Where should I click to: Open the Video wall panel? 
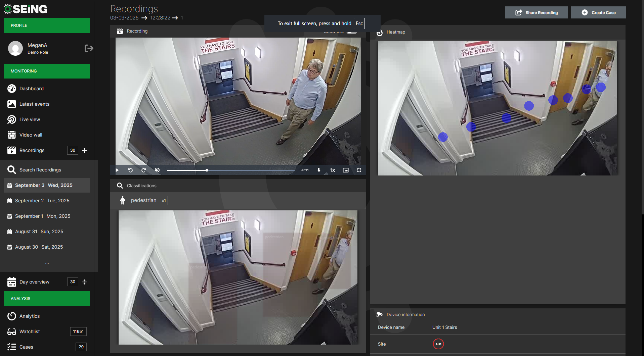(31, 135)
